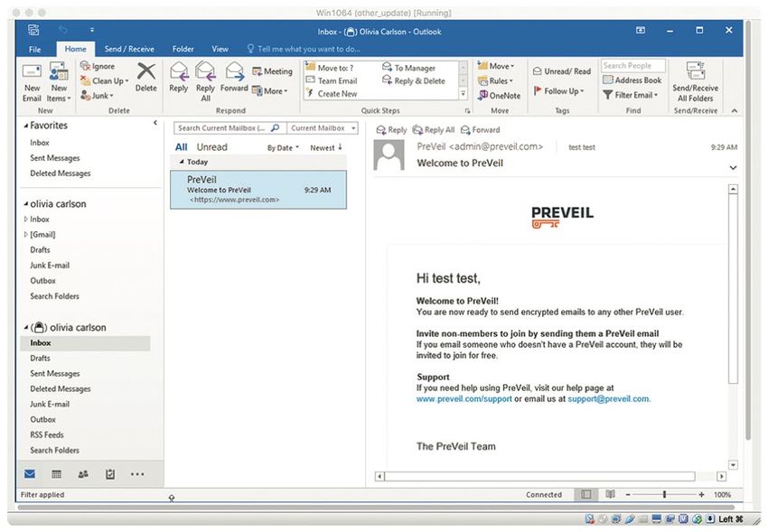Click the Ignore conversation icon
Viewport: 768px width, 532px height.
click(85, 66)
